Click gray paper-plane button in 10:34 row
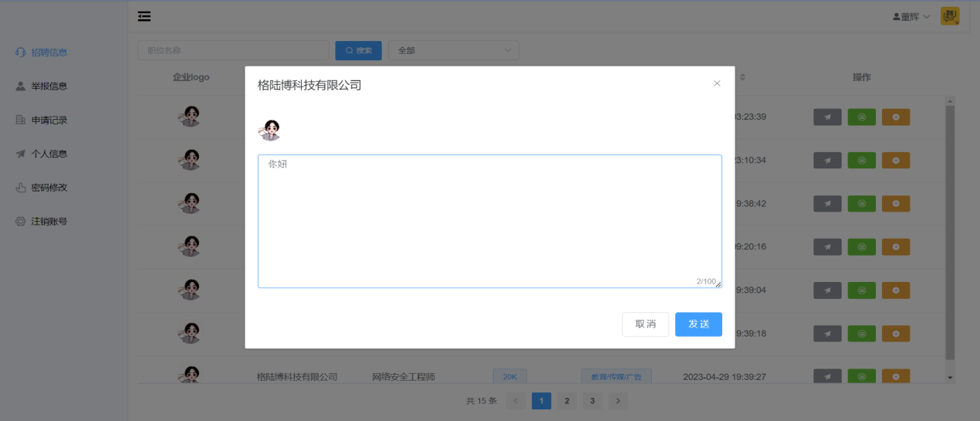The width and height of the screenshot is (980, 421). pos(827,160)
